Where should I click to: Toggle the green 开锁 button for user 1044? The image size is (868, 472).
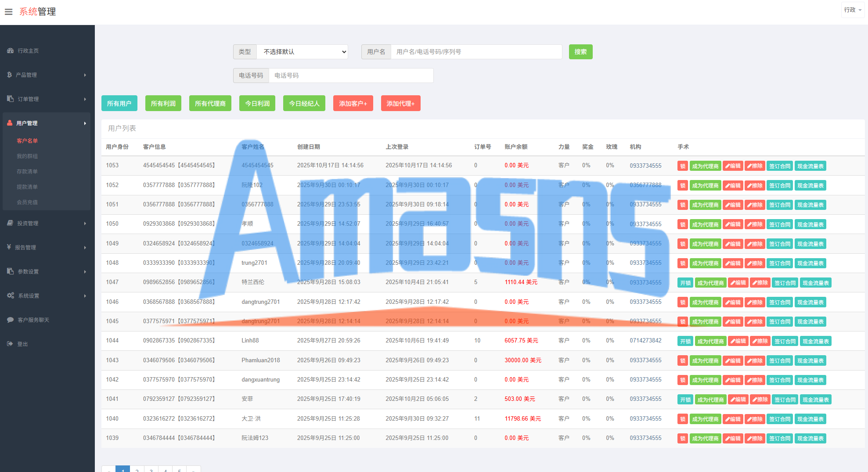685,341
